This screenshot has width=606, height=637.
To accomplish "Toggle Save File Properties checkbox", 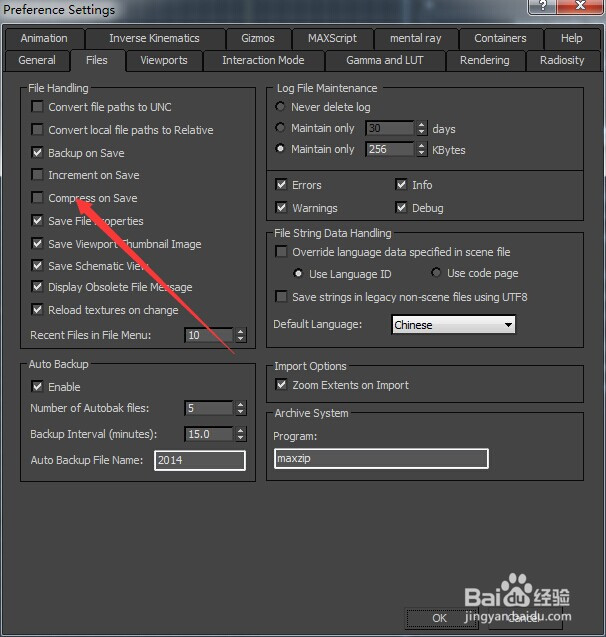I will (37, 221).
